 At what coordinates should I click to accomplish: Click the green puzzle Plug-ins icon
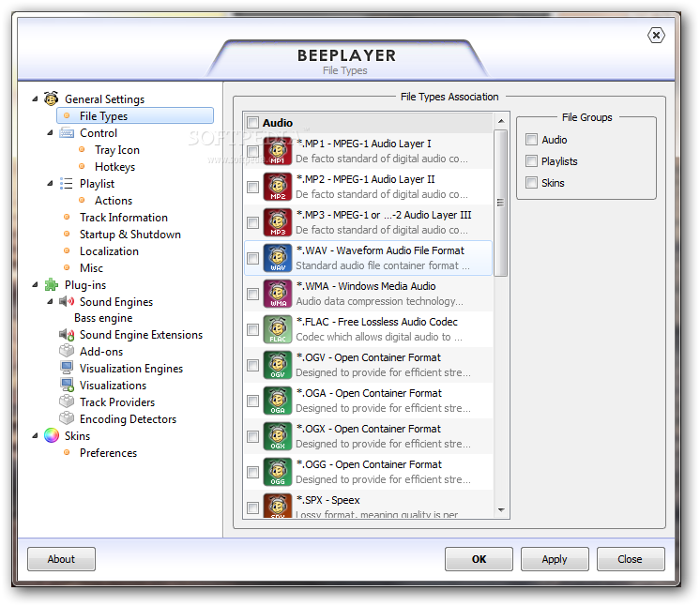coord(52,284)
